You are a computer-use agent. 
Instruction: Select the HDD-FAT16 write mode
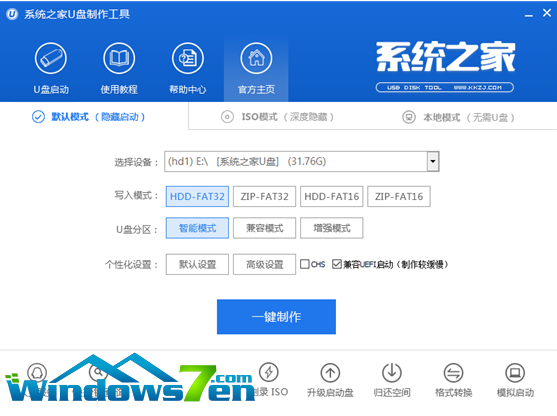[x=331, y=196]
